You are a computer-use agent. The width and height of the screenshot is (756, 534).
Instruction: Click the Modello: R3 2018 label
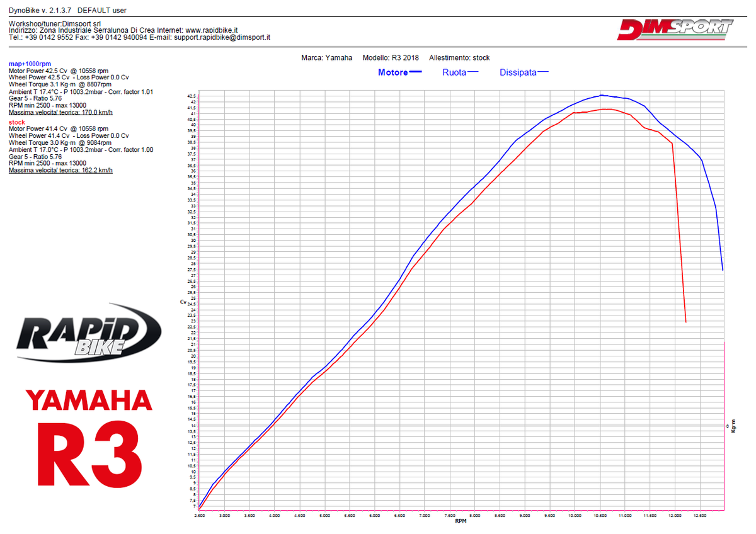click(391, 57)
